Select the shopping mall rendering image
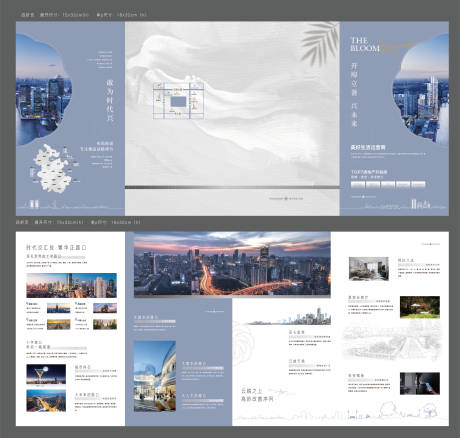The image size is (460, 438). click(x=155, y=376)
